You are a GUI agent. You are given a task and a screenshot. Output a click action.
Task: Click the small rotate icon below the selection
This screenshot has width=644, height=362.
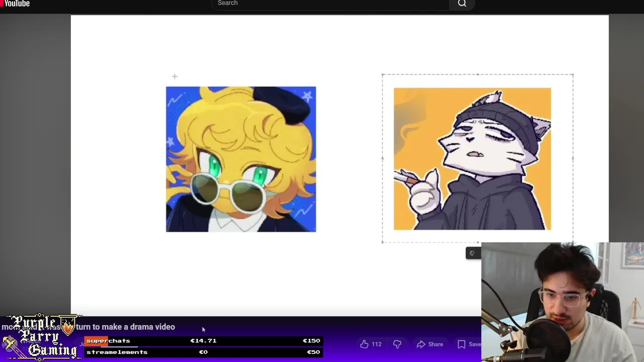(472, 253)
